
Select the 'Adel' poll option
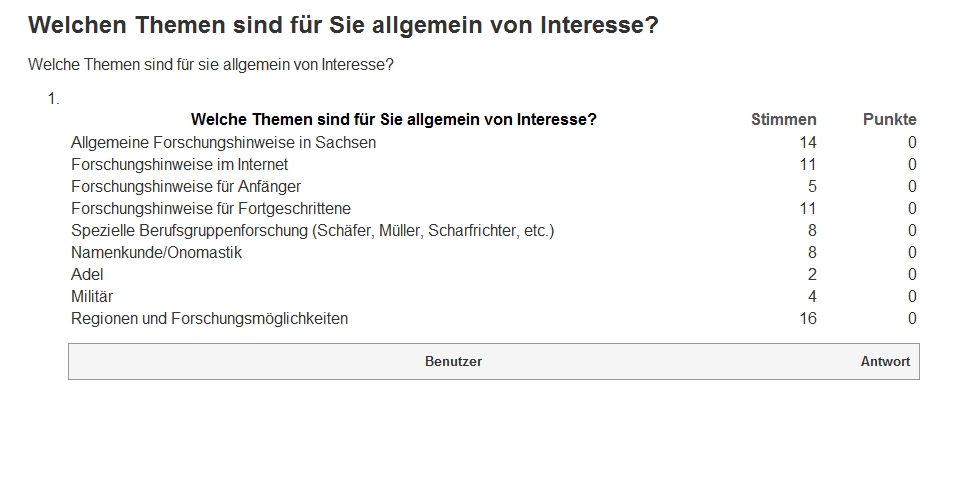[x=87, y=275]
